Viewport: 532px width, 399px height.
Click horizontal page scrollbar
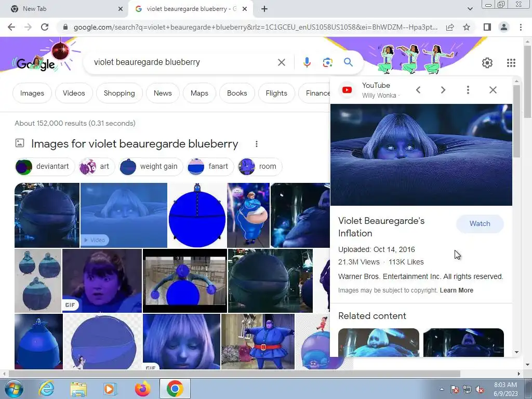234,374
